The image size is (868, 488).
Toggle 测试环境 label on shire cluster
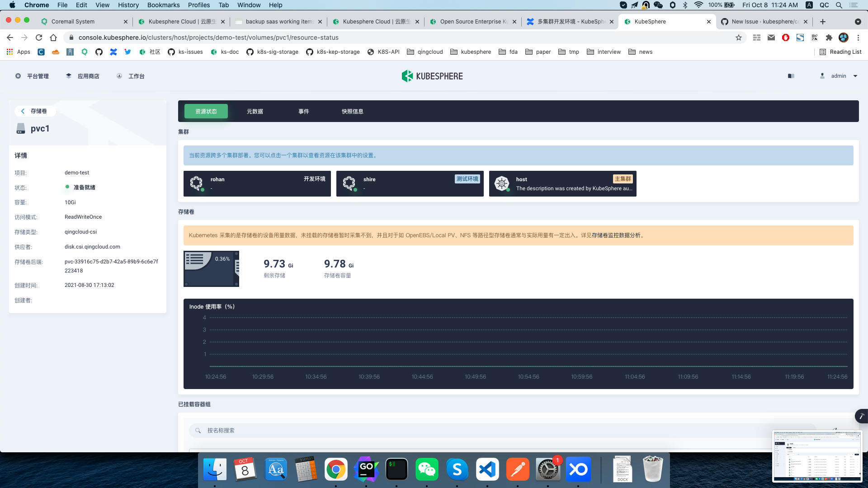point(467,179)
